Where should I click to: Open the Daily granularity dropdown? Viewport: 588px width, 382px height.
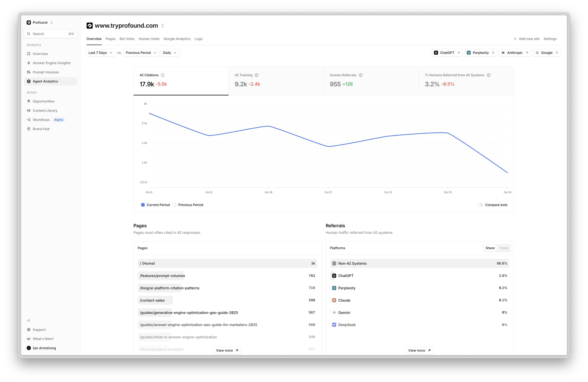tap(170, 52)
